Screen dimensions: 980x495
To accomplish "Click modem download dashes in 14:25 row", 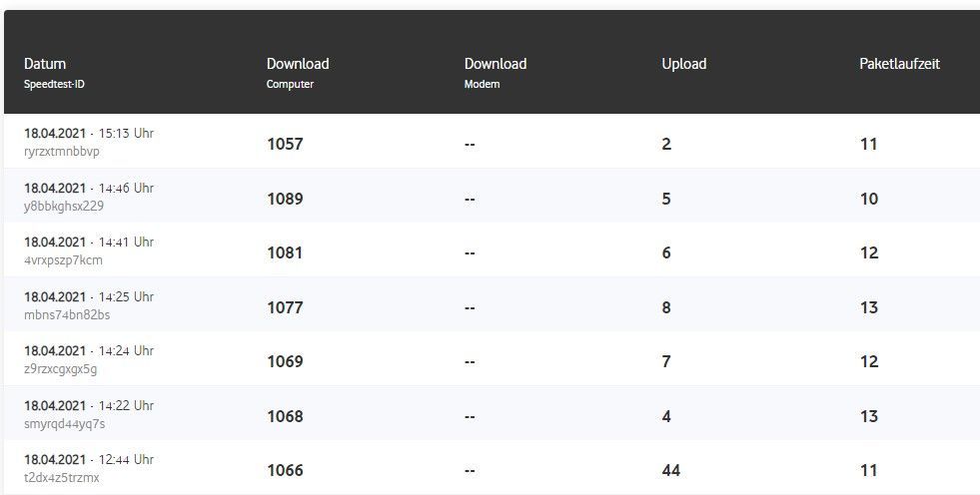I will pyautogui.click(x=470, y=308).
